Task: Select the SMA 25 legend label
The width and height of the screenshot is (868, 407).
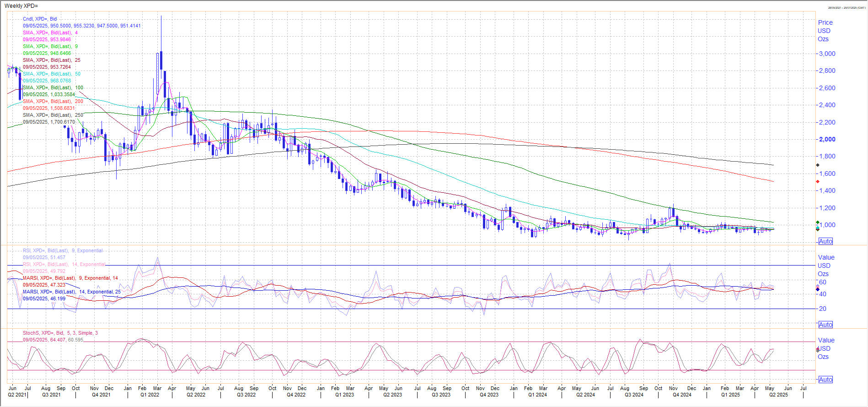Action: [x=52, y=60]
